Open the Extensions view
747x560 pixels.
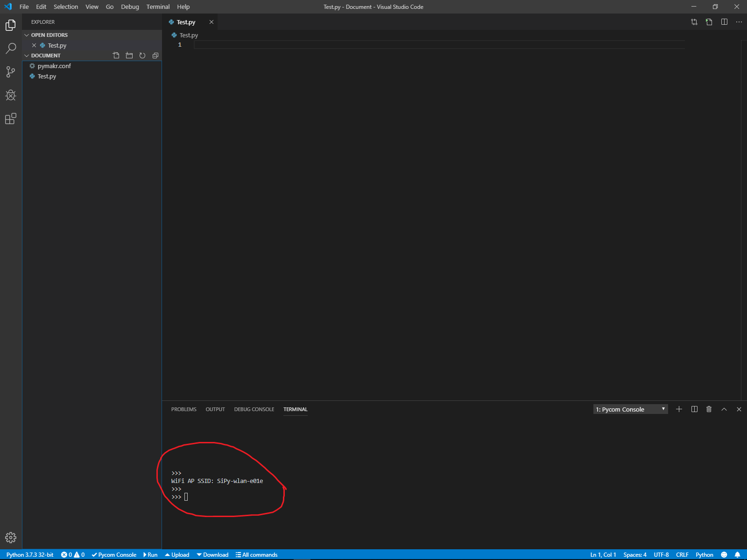click(11, 119)
